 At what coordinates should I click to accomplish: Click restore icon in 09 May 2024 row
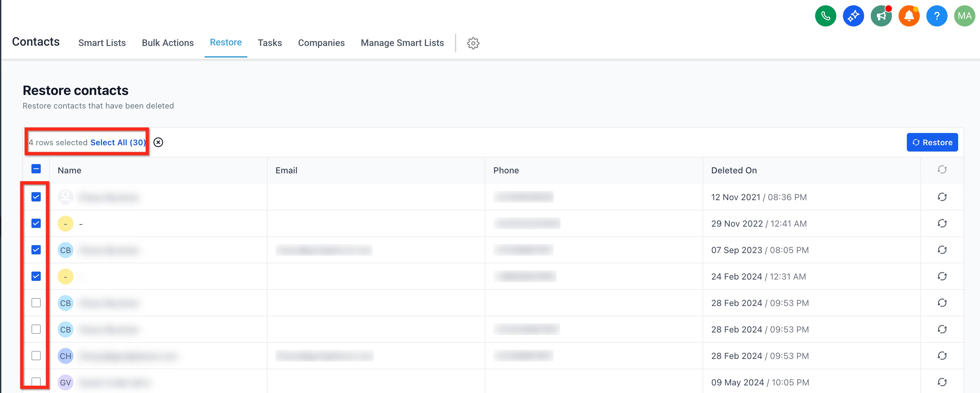pyautogui.click(x=942, y=382)
